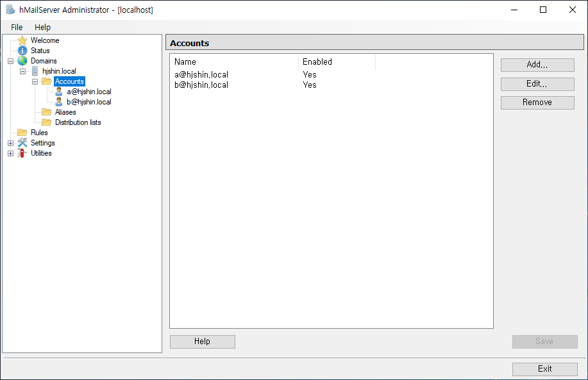Click the Domains globe icon

(22, 61)
